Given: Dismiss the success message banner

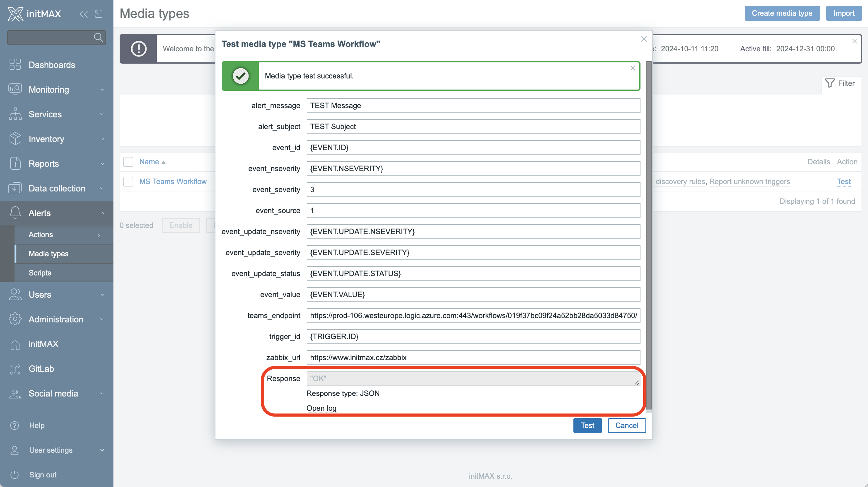Looking at the screenshot, I should click(633, 68).
